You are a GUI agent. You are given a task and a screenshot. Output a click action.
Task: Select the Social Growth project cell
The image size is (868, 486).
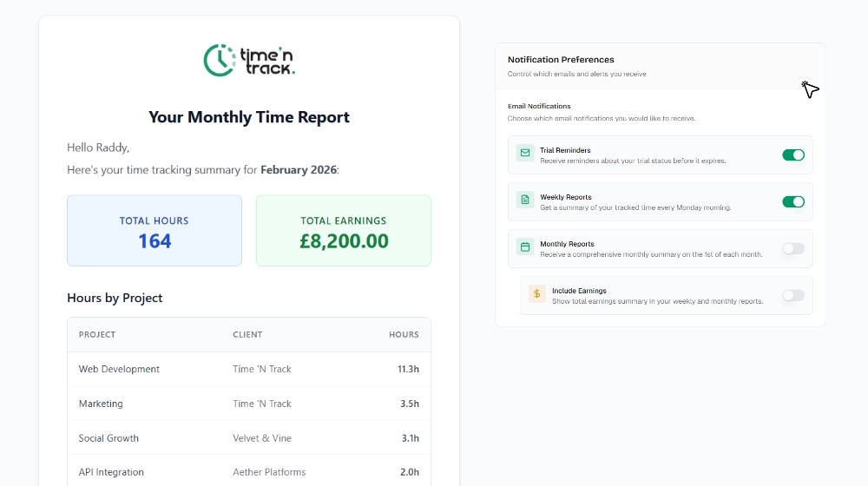click(108, 438)
